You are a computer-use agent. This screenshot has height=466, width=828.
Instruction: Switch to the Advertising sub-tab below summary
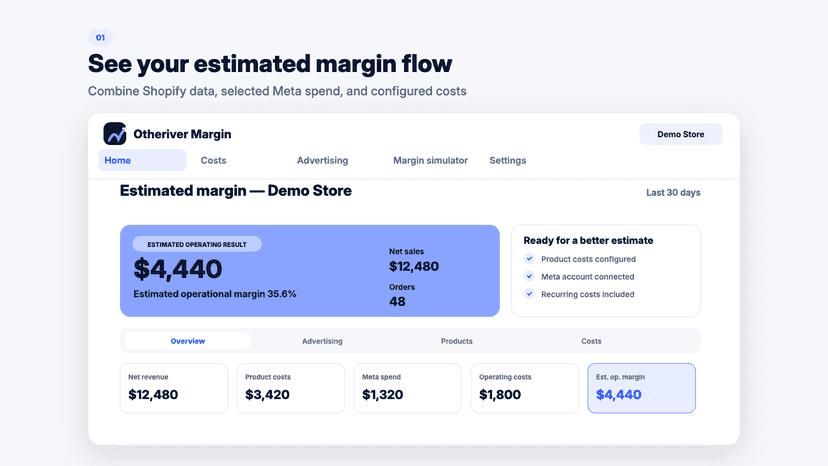tap(322, 341)
